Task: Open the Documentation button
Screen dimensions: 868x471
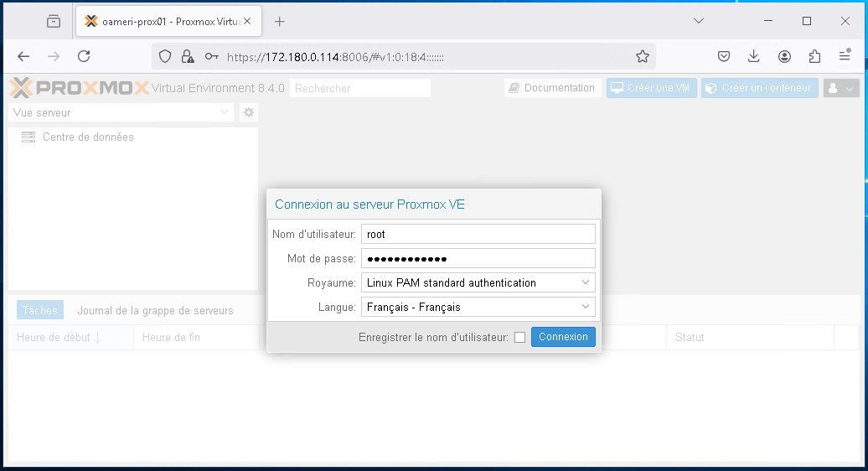Action: click(x=553, y=88)
